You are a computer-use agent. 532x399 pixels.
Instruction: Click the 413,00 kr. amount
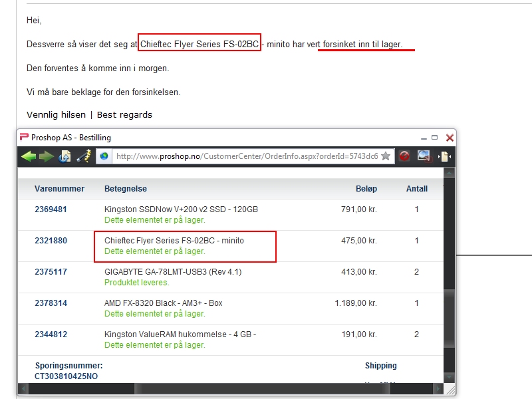coord(359,272)
